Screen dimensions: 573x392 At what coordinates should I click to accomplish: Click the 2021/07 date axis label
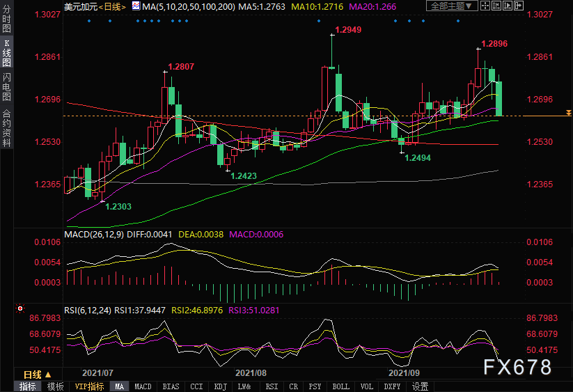coord(97,373)
